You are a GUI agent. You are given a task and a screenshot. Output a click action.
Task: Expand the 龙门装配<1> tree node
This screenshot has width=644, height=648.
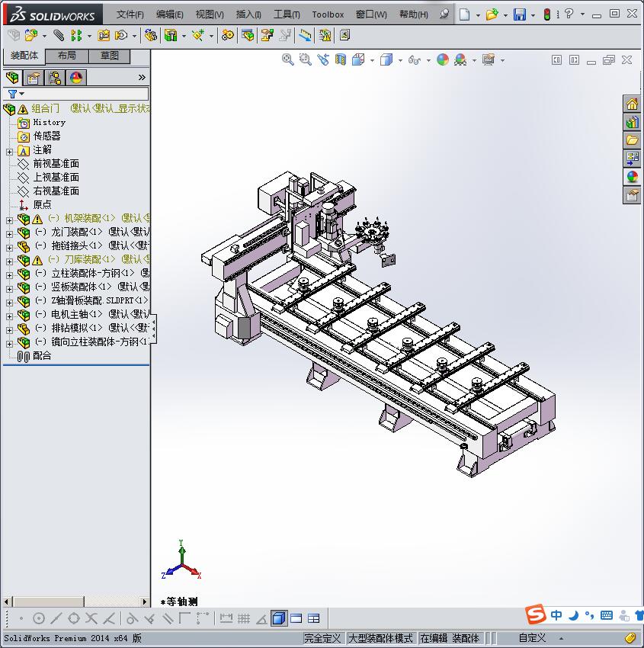[x=9, y=234]
